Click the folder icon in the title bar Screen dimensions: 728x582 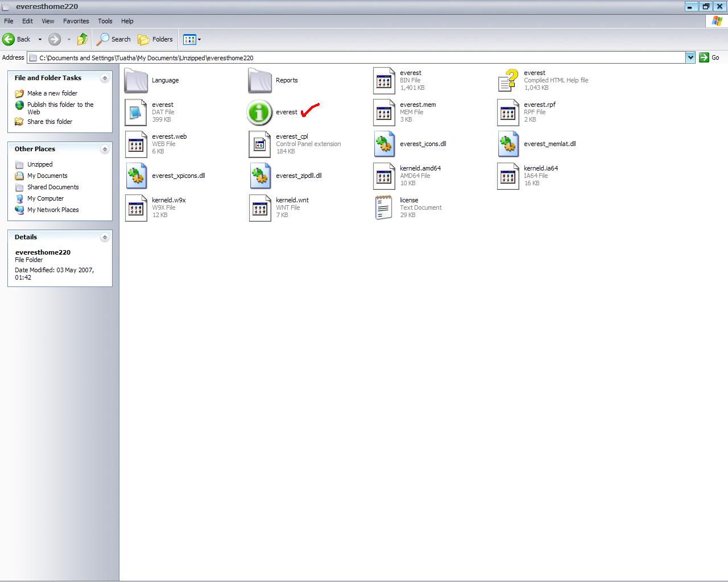coord(6,6)
